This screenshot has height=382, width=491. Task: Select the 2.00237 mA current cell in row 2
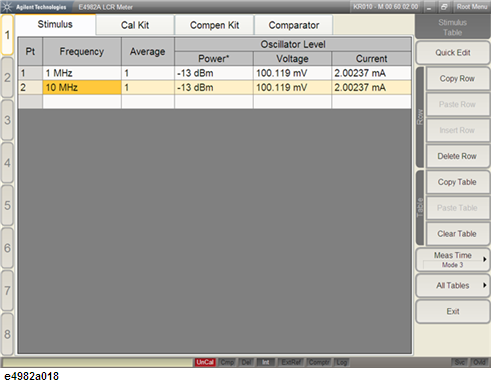pos(371,88)
